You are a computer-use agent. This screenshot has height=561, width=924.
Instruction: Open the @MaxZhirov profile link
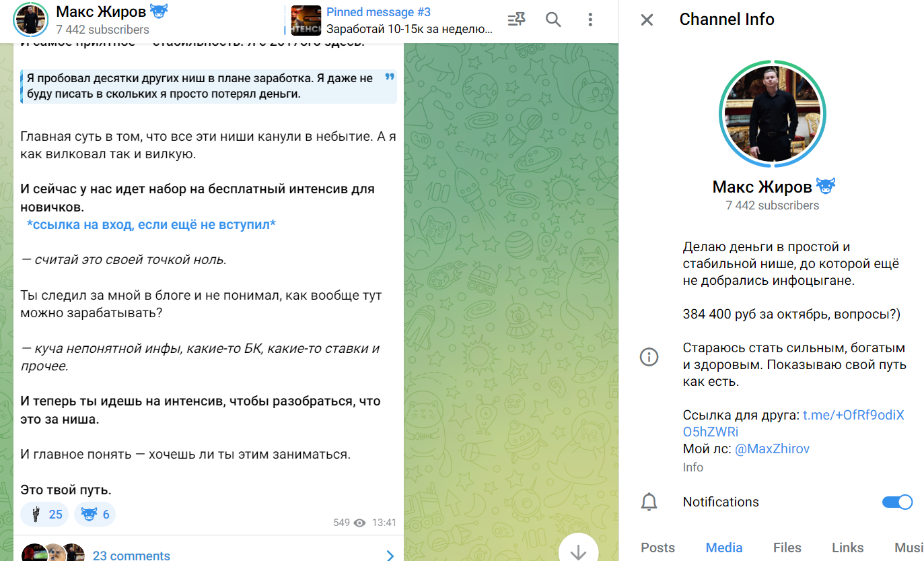click(772, 449)
